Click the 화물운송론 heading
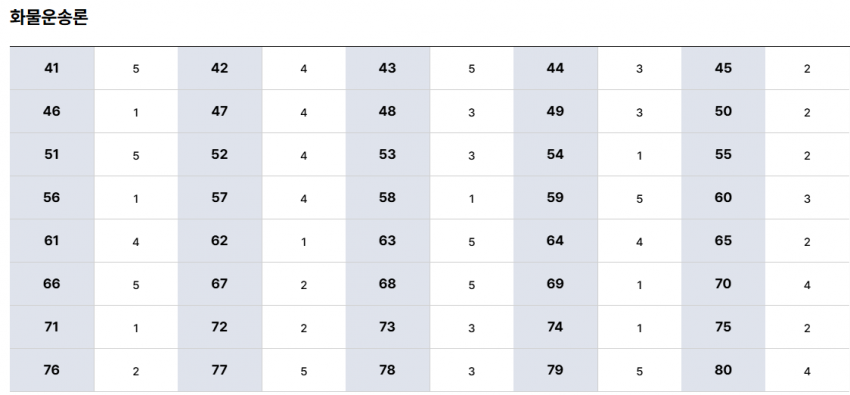Image resolution: width=850 pixels, height=395 pixels. (x=49, y=18)
